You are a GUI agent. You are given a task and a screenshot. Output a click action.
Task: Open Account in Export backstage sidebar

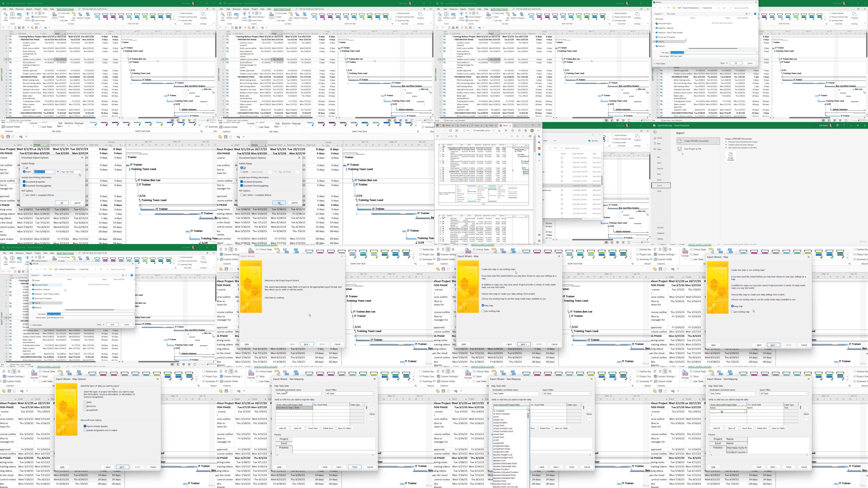(660, 227)
